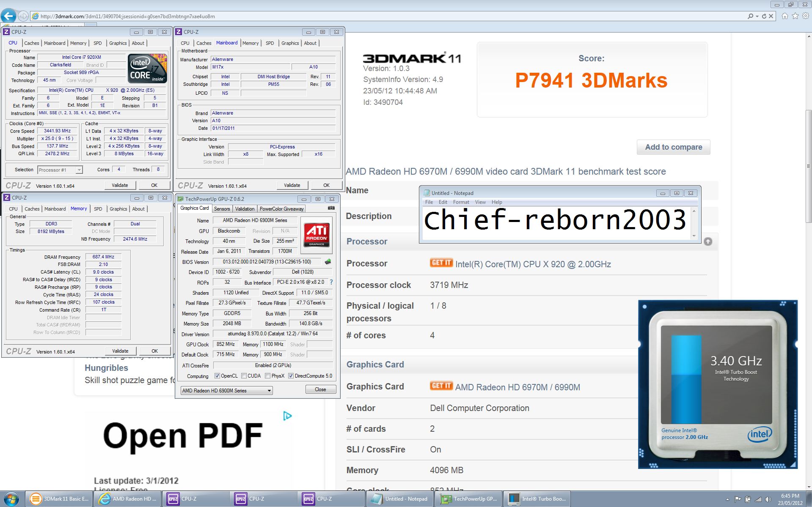Click Validate in the CPU-Z CPU window
This screenshot has width=812, height=507.
click(x=120, y=185)
